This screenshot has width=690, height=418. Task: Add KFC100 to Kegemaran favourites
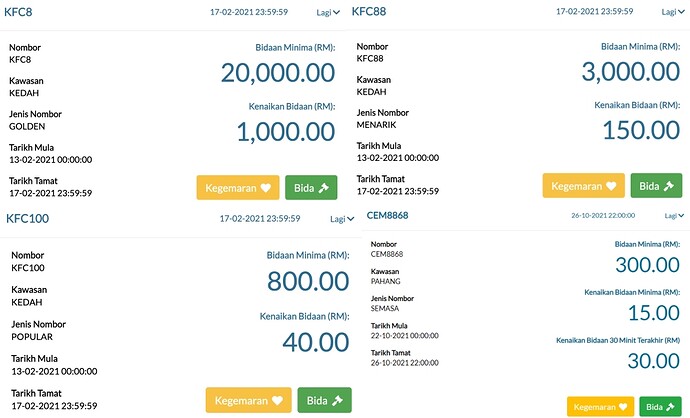[x=249, y=400]
